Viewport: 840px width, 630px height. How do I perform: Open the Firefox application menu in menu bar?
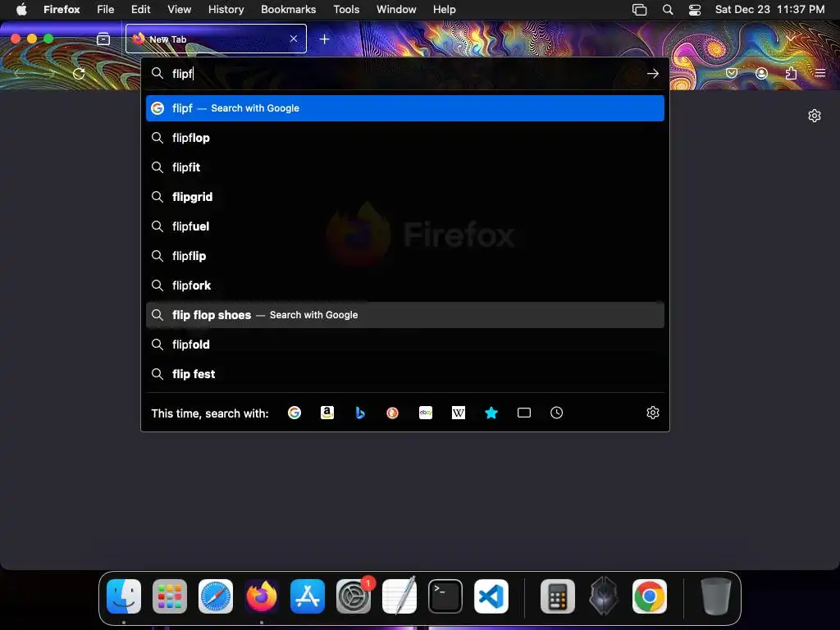[x=62, y=10]
